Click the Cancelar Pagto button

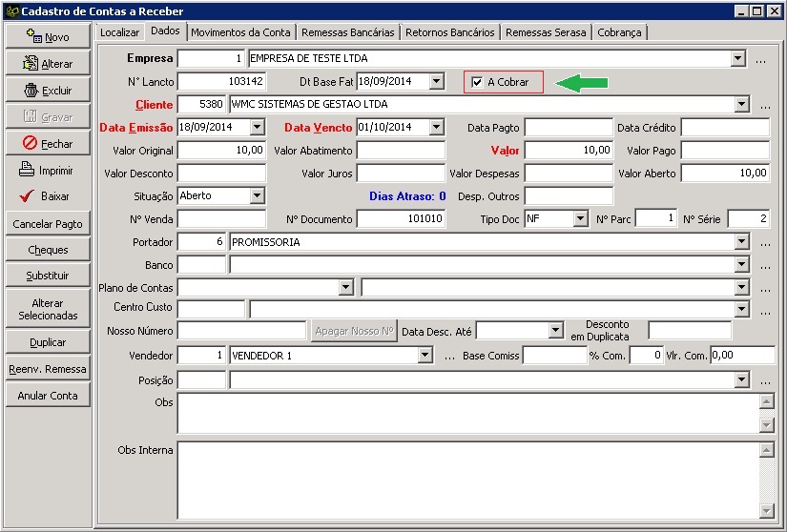(x=48, y=224)
